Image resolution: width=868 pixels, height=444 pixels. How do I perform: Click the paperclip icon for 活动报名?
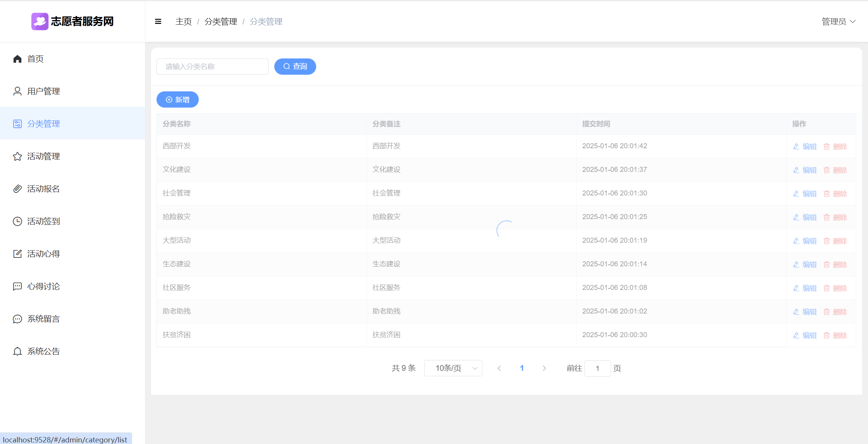17,189
